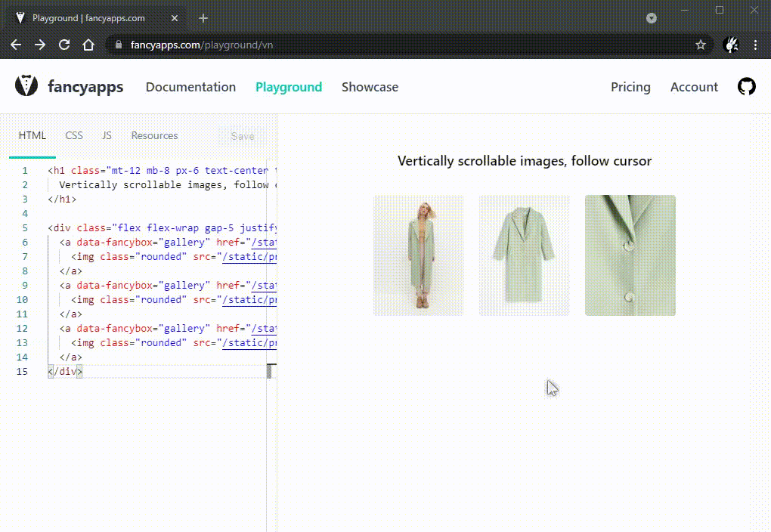Open a new browser tab
Viewport: 771px width, 532px height.
(203, 18)
